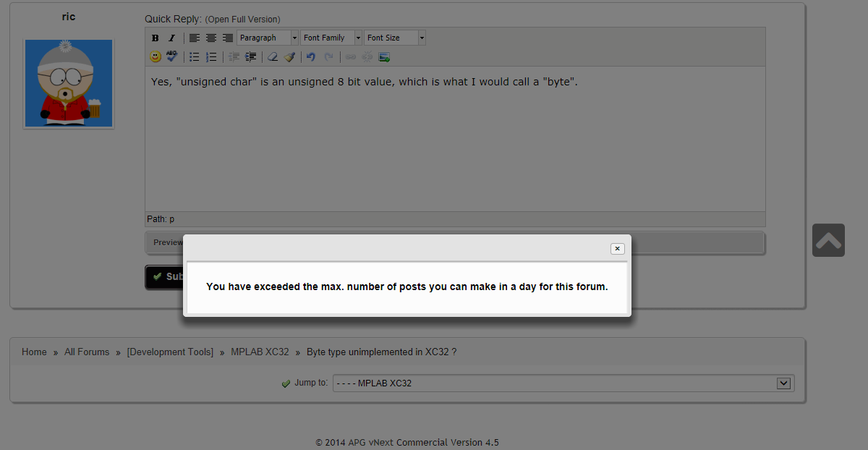Undo the last edit
This screenshot has height=450, width=868.
click(311, 56)
